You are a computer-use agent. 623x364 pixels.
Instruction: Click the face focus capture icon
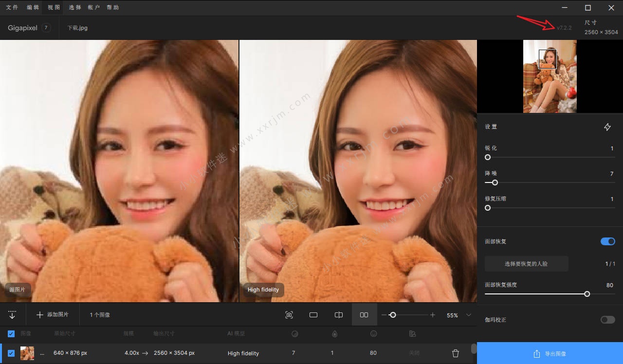[x=289, y=315]
